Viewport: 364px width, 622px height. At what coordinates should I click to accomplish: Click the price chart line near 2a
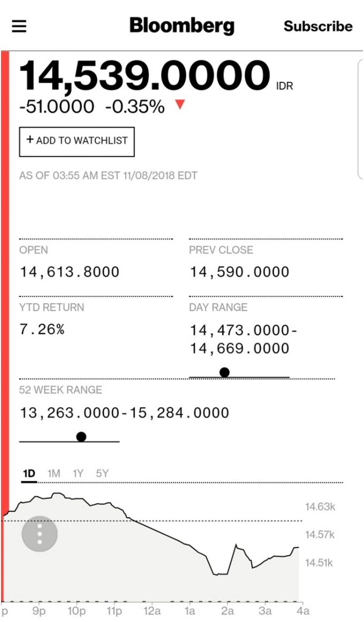(227, 573)
